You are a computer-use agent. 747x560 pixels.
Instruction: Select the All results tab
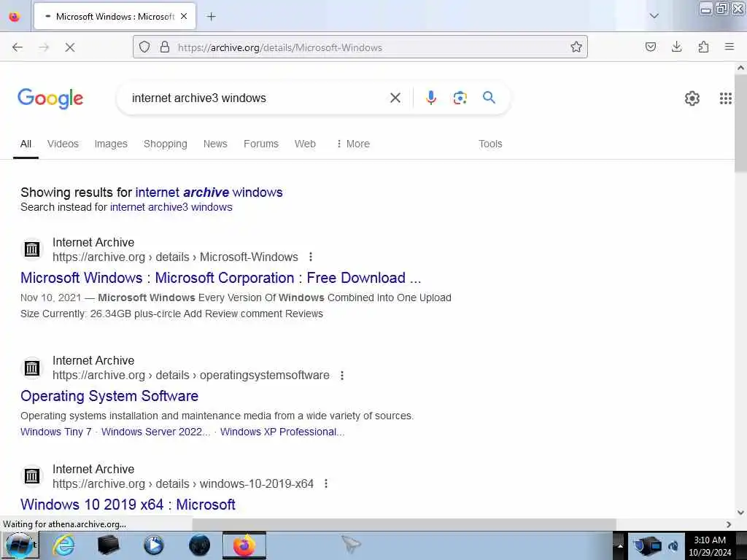[x=26, y=144]
